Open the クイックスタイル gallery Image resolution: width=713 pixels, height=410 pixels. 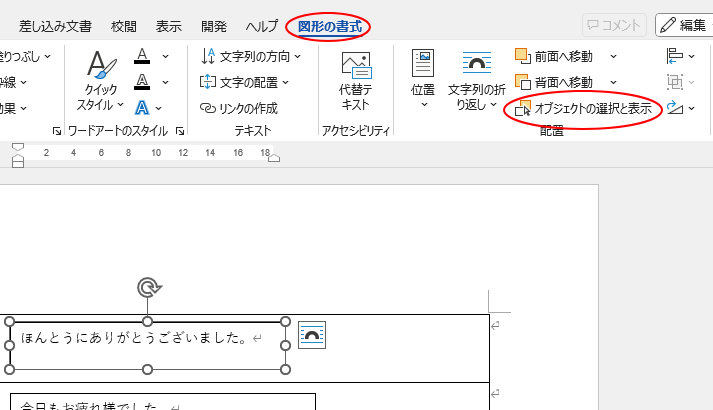[100, 80]
